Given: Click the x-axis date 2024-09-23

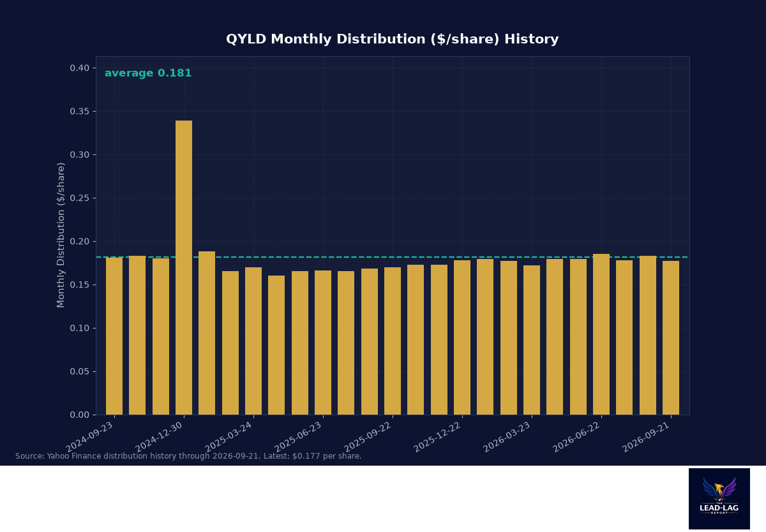Looking at the screenshot, I should (90, 437).
